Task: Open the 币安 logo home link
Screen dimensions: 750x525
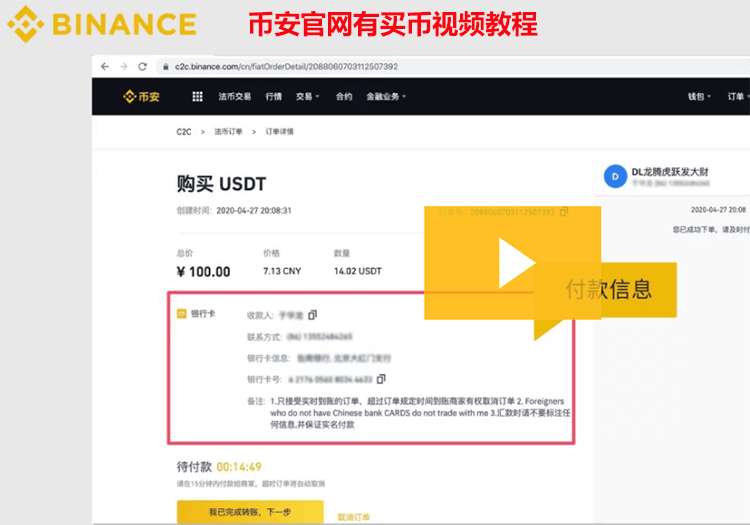Action: (x=141, y=97)
